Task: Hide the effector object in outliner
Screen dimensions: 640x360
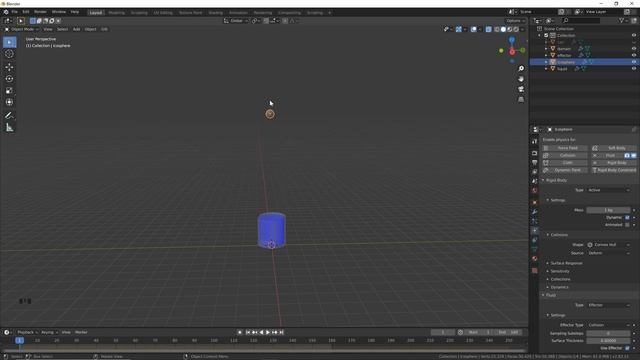Action: pos(634,55)
